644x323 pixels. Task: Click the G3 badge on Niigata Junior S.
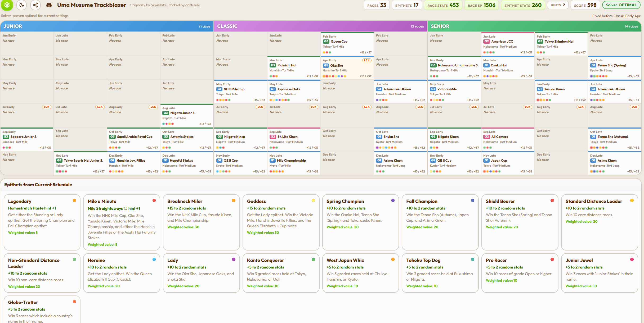click(x=166, y=113)
